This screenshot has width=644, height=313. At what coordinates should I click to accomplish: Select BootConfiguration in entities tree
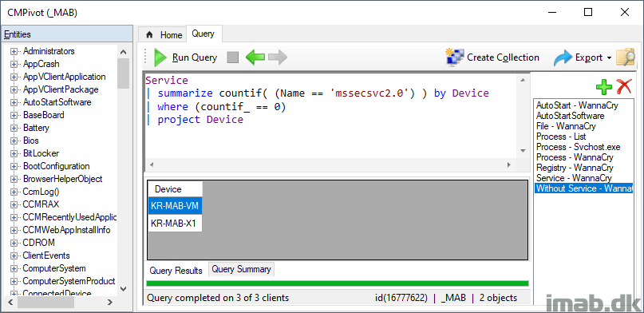coord(57,166)
